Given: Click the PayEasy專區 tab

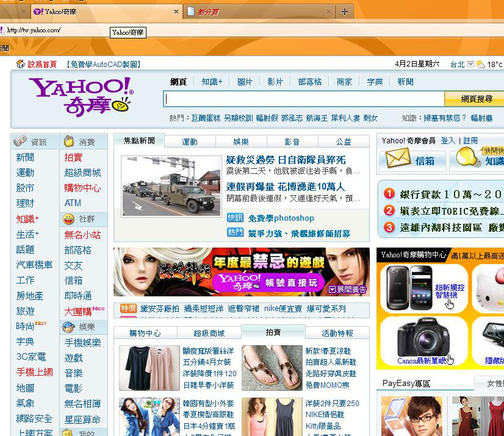Looking at the screenshot, I should pyautogui.click(x=406, y=384).
